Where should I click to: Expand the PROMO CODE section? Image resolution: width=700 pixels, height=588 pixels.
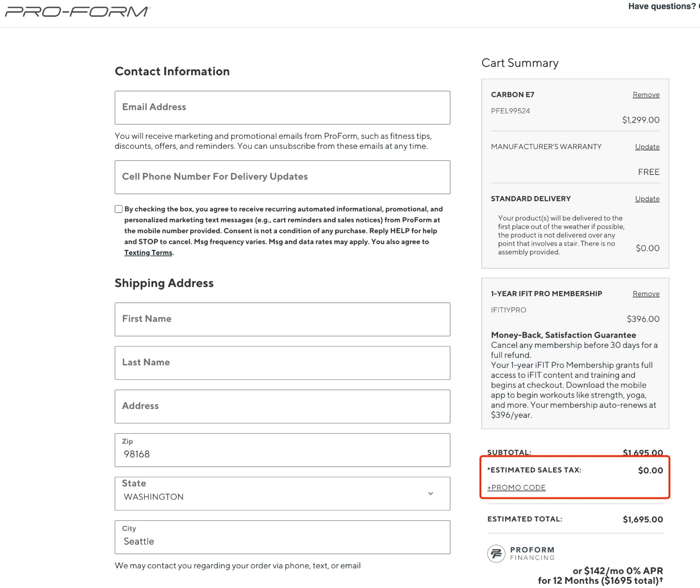(x=516, y=487)
